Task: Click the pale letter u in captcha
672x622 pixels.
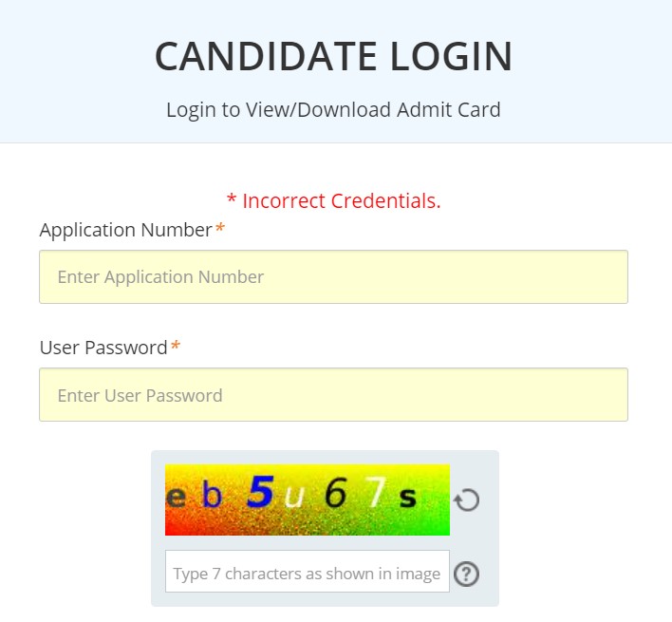Action: [294, 497]
